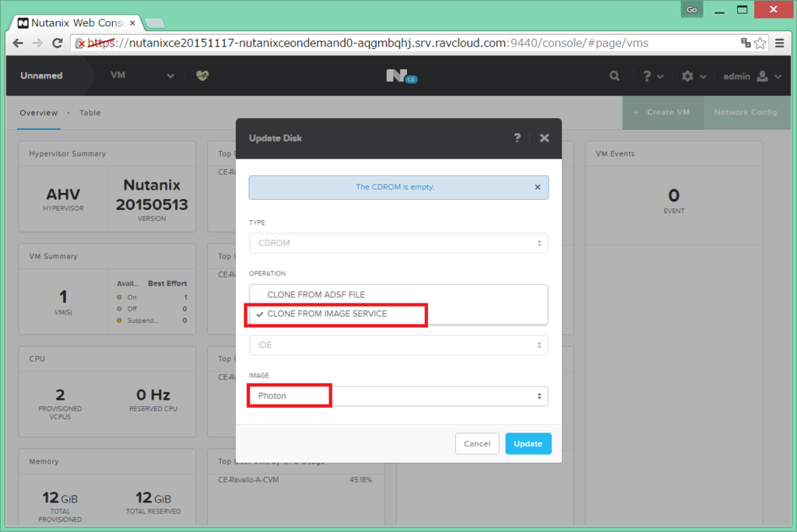The width and height of the screenshot is (797, 532).
Task: Open the IMAGE Photon dropdown
Action: coord(398,396)
